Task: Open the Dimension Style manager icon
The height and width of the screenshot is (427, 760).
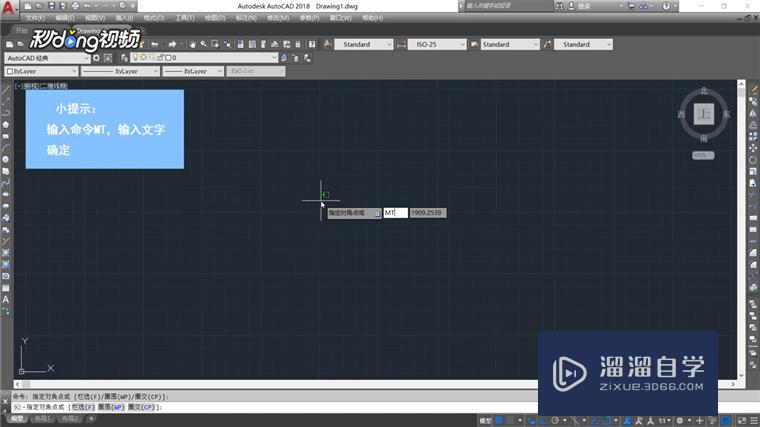Action: [x=401, y=45]
